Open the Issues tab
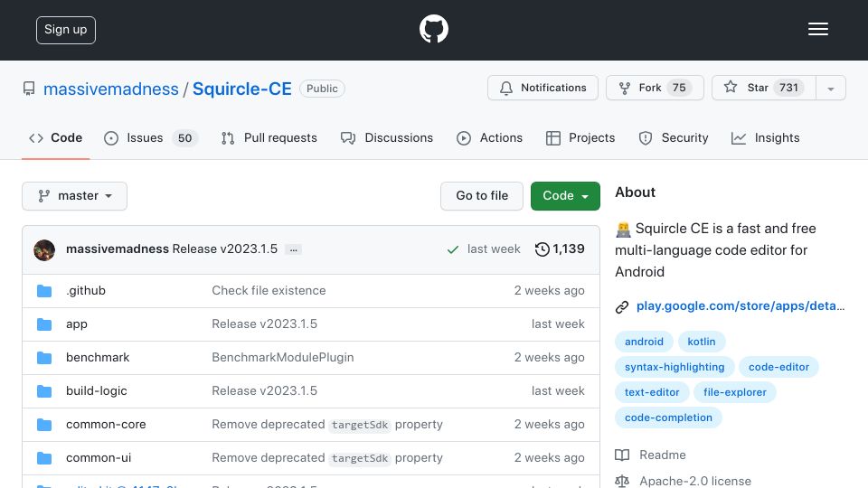868x488 pixels. click(x=151, y=137)
